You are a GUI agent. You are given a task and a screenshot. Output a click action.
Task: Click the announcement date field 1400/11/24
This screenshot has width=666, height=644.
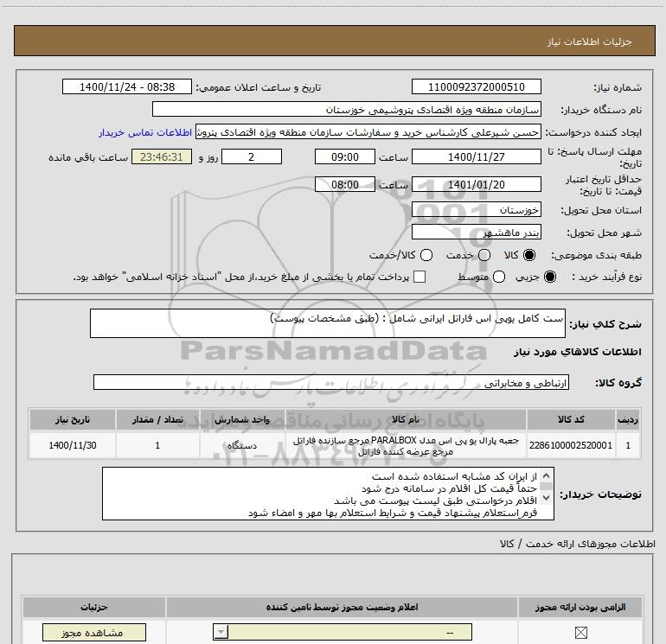tap(127, 86)
